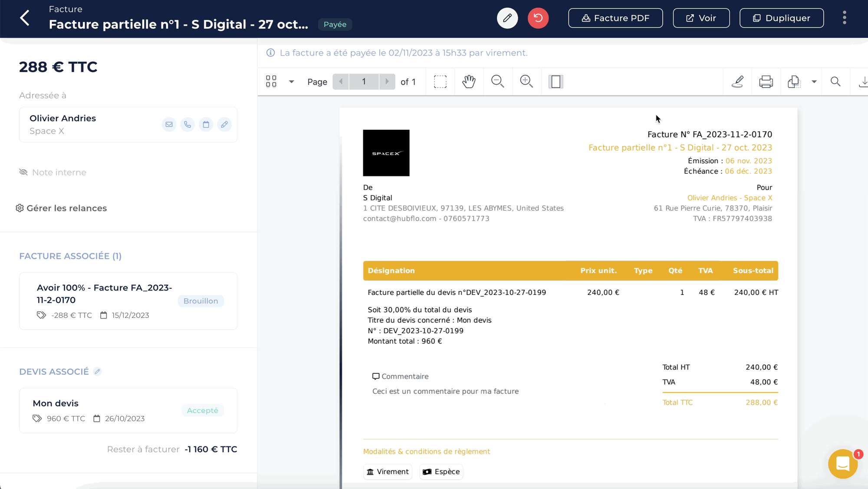The image size is (868, 489).
Task: Expand the view mode dropdown arrow
Action: point(292,82)
